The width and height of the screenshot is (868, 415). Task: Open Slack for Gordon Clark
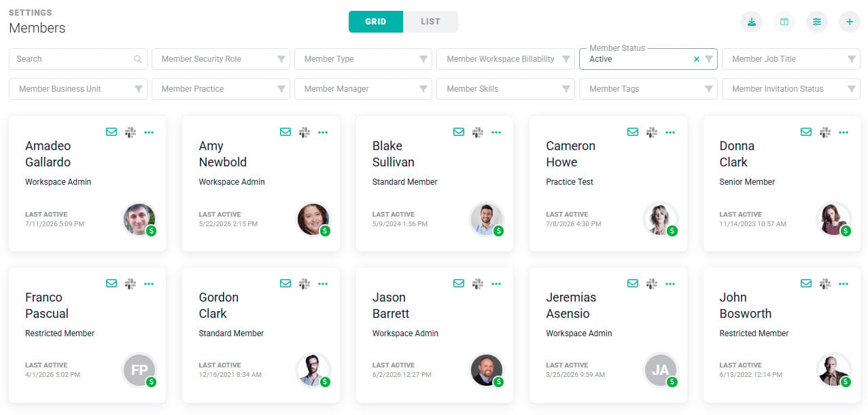(x=305, y=283)
